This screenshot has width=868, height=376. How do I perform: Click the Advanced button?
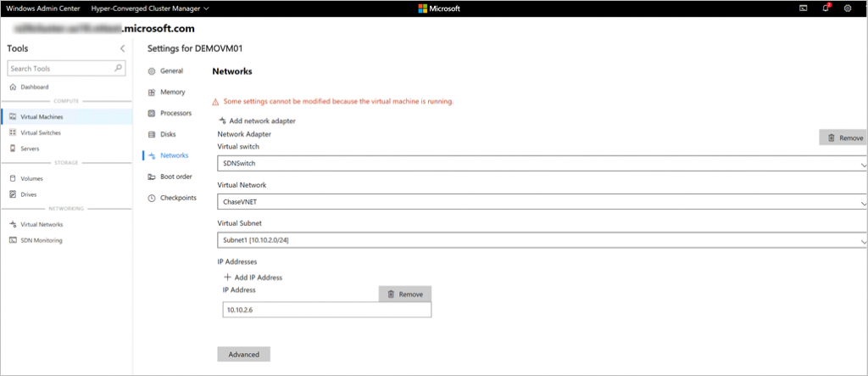click(x=243, y=355)
